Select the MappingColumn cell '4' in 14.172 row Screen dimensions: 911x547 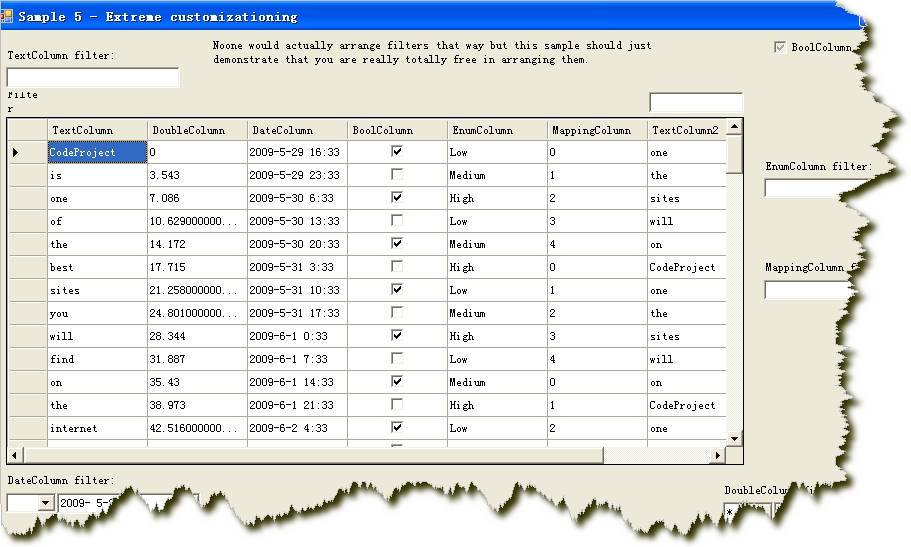(597, 244)
